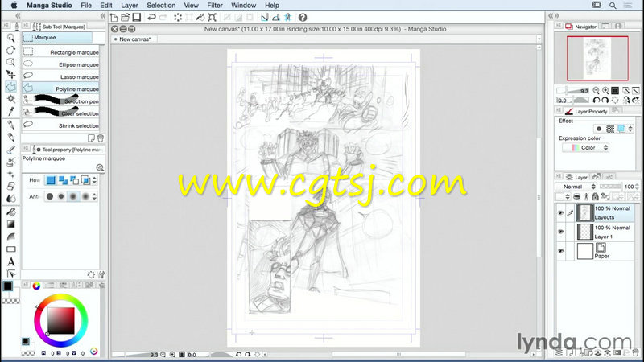Select the Rotate view tool

click(x=10, y=50)
